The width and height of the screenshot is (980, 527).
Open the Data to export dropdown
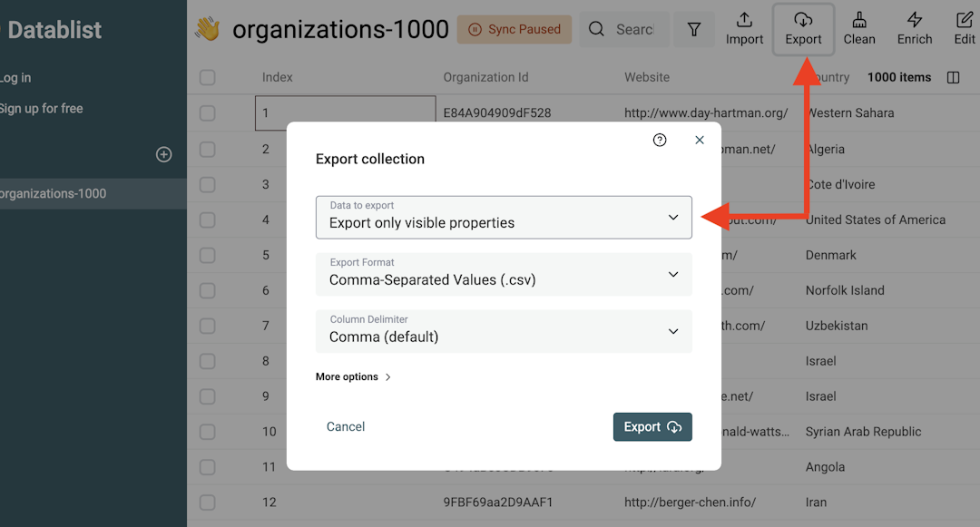pos(504,218)
